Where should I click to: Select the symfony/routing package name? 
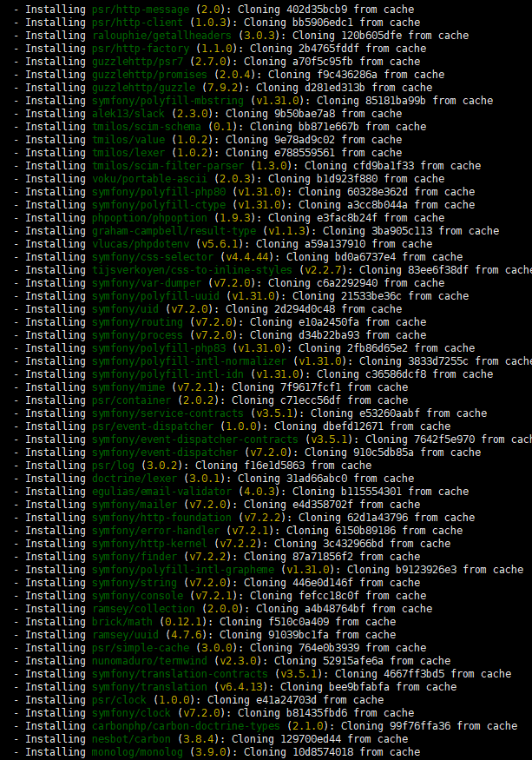tap(138, 323)
